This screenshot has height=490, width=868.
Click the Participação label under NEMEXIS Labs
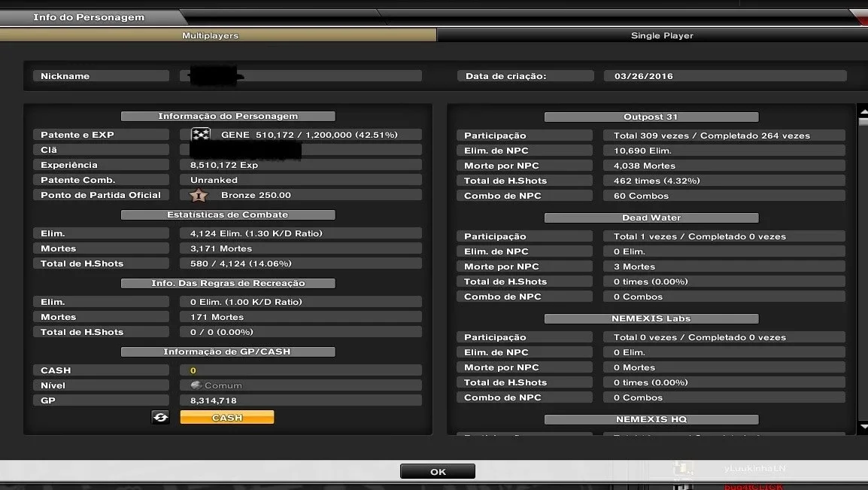pyautogui.click(x=524, y=337)
